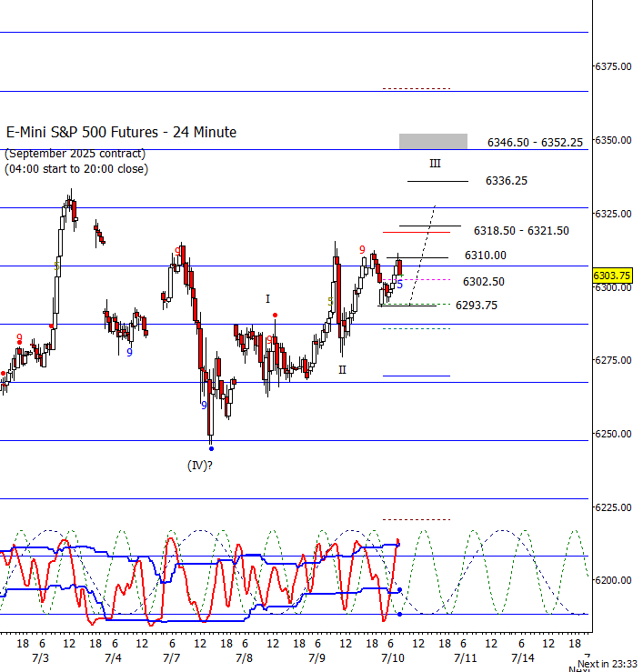Click the 7/10 date label

click(393, 657)
